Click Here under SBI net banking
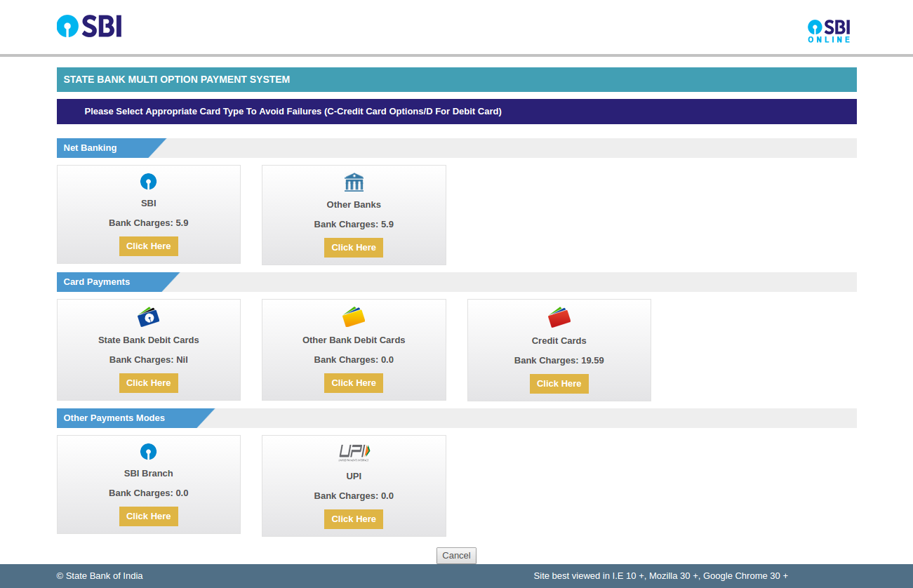913x588 pixels. (x=148, y=246)
